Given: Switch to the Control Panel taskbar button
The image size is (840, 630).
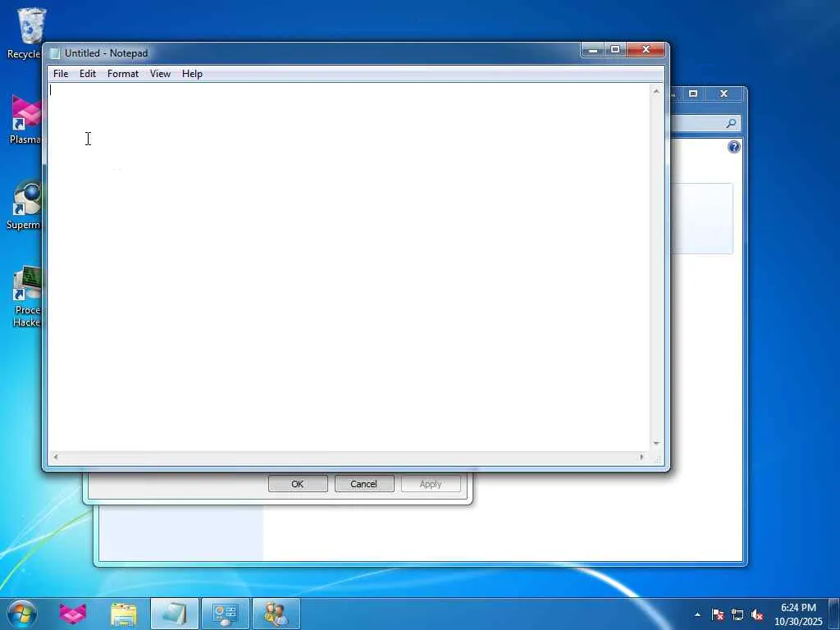Looking at the screenshot, I should tap(225, 614).
